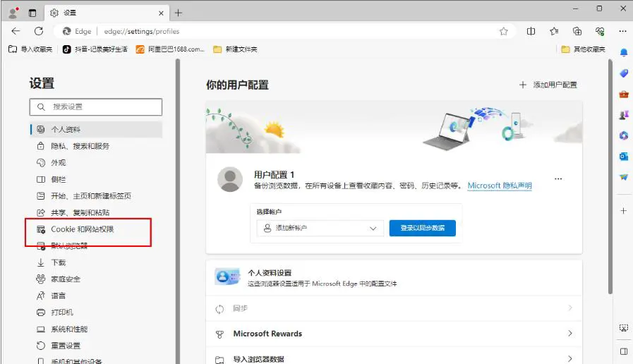Add page to favorites star icon

(x=503, y=32)
